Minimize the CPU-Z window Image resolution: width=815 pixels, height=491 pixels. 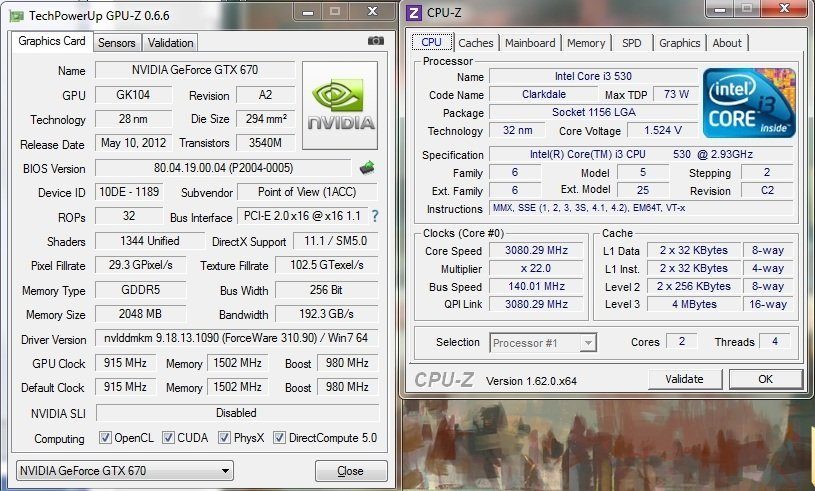coord(720,8)
